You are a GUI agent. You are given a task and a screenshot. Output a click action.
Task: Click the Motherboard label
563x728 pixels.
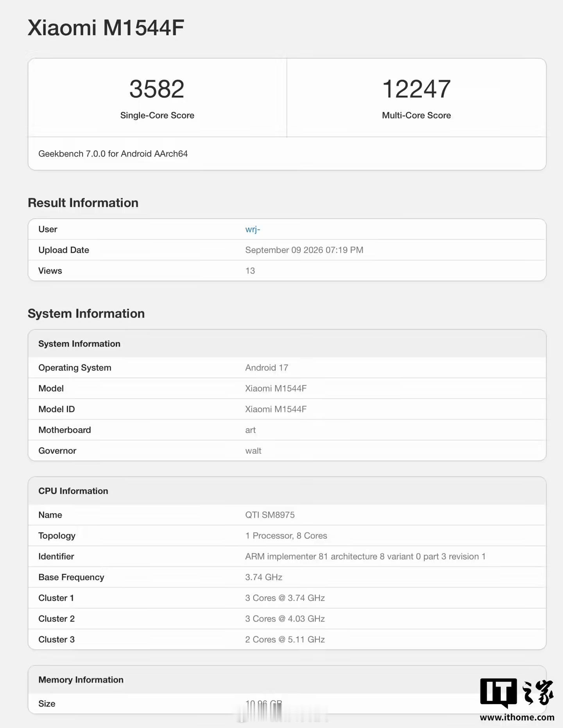[65, 430]
